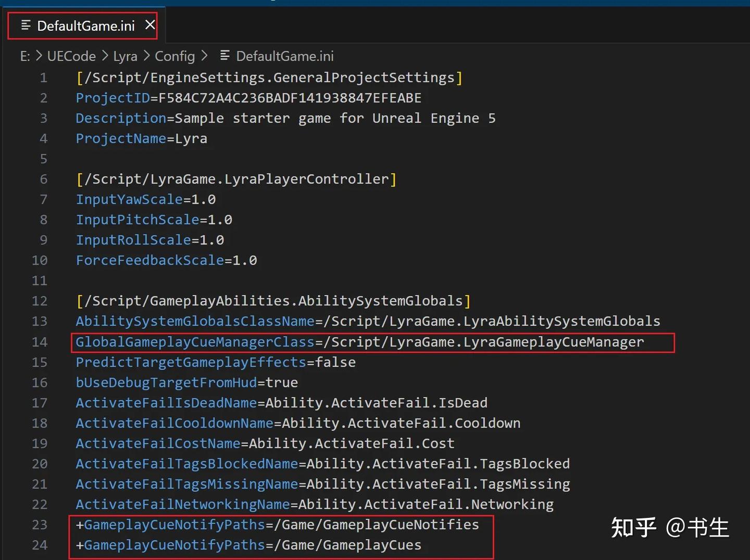Click the AbilitySystemGlobals section header
Viewport: 750px width, 560px height.
point(273,301)
